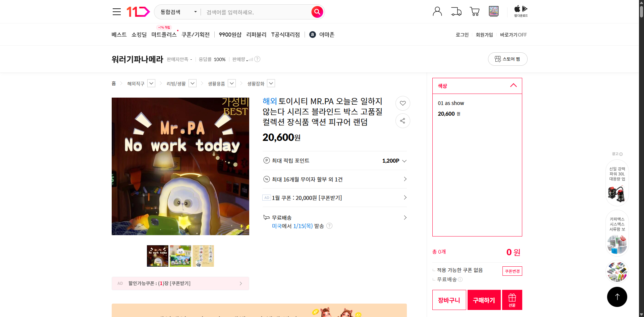Open the product share icon
Viewport: 644px width, 317px height.
[x=402, y=121]
